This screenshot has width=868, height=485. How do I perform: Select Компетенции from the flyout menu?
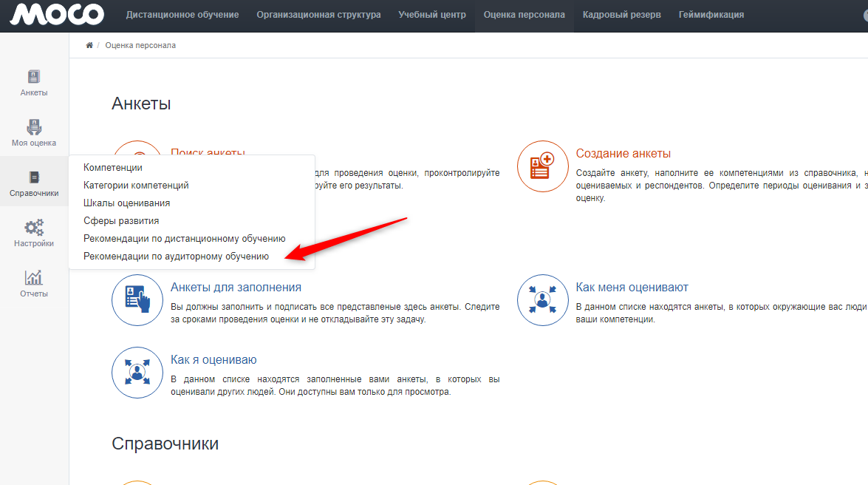[x=113, y=168]
